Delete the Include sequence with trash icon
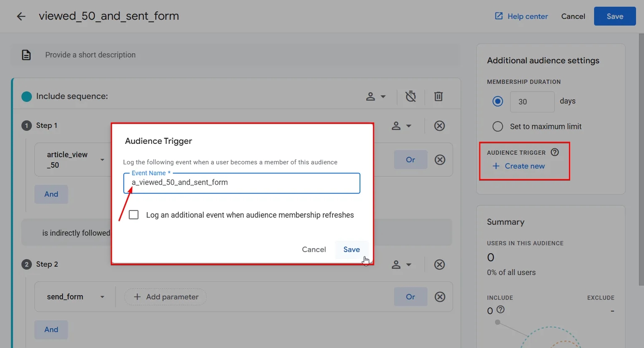Viewport: 644px width, 348px height. [x=438, y=96]
